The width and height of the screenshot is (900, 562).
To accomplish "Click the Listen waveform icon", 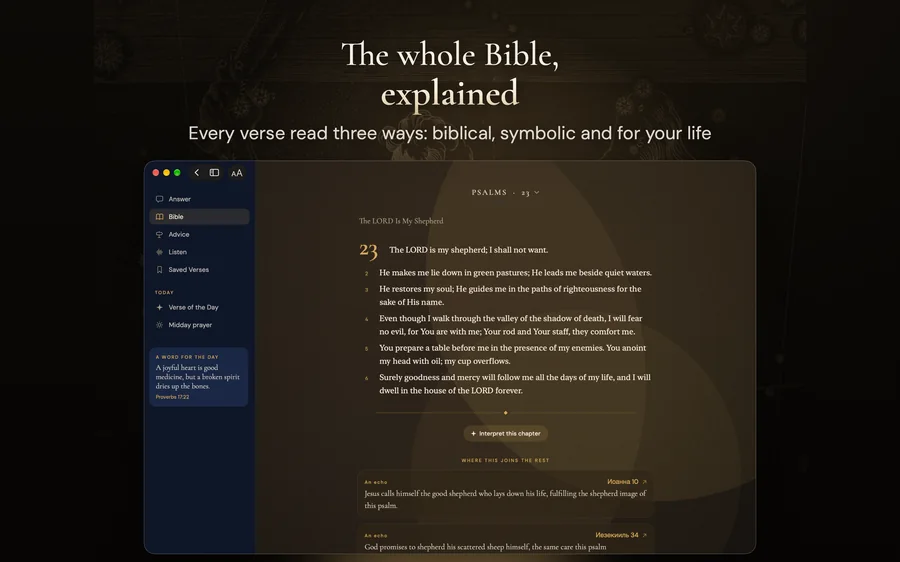I will (160, 252).
